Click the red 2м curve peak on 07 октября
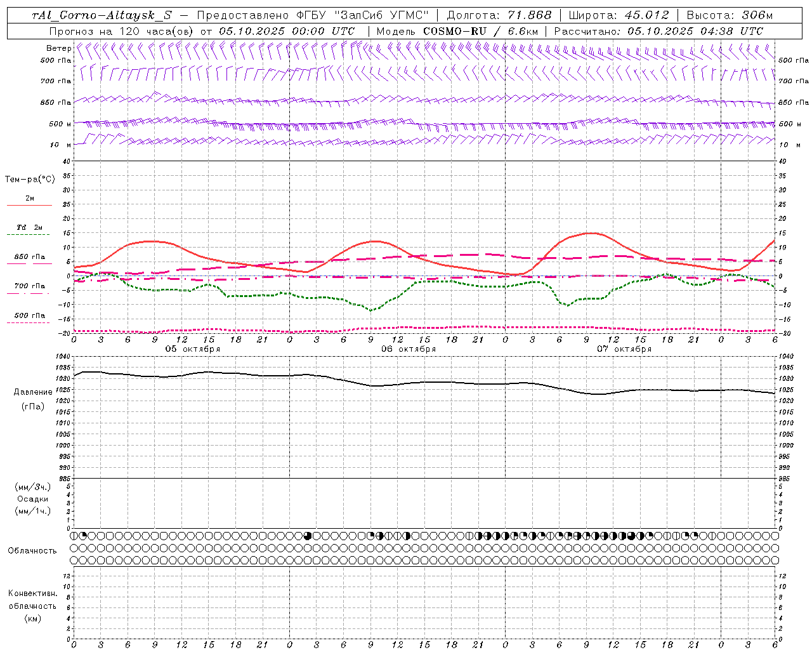 (x=590, y=233)
